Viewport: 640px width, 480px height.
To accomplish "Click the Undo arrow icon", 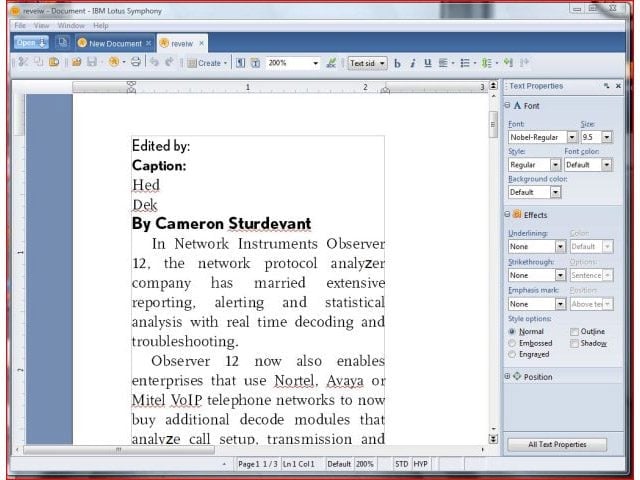I will pyautogui.click(x=154, y=62).
